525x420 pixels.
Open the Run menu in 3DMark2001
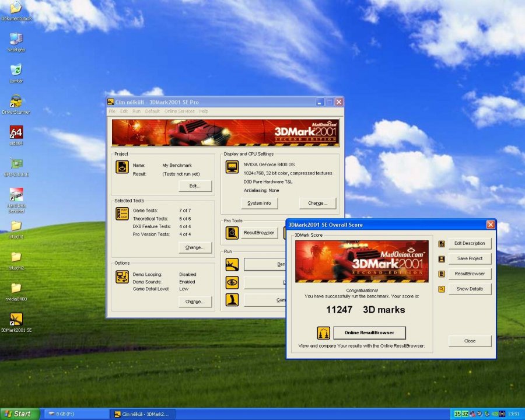[136, 111]
